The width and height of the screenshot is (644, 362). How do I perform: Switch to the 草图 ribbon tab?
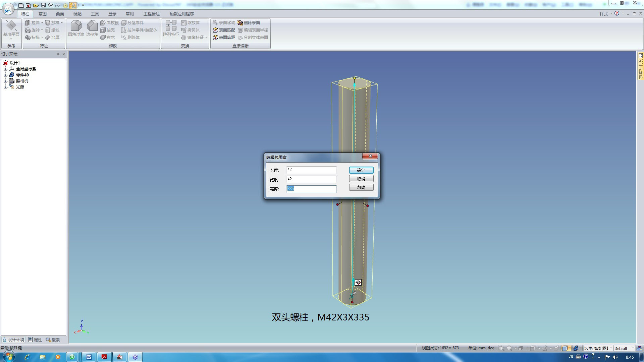pyautogui.click(x=42, y=14)
